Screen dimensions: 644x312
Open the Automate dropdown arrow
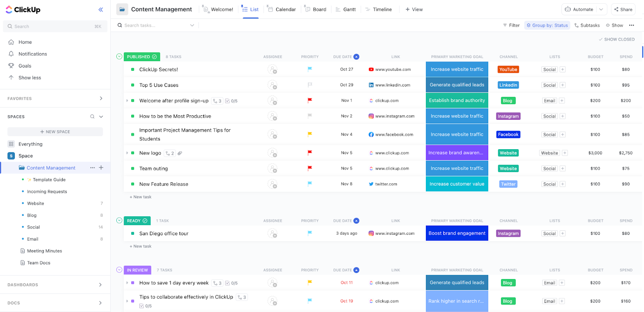601,9
